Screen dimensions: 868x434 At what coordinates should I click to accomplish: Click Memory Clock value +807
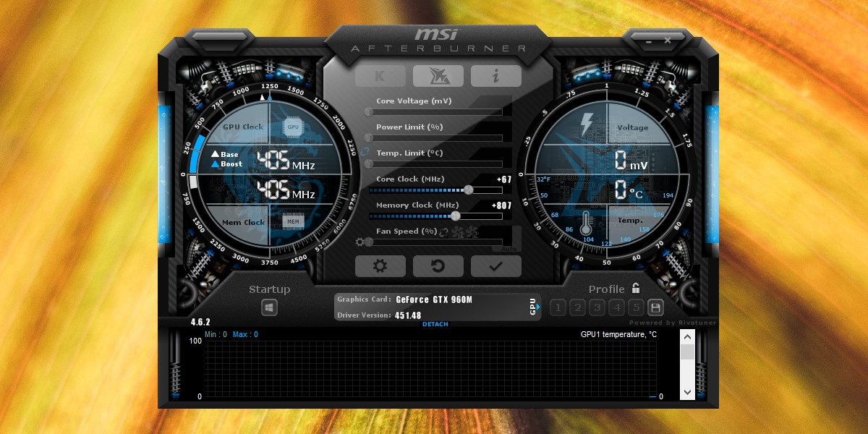(502, 205)
